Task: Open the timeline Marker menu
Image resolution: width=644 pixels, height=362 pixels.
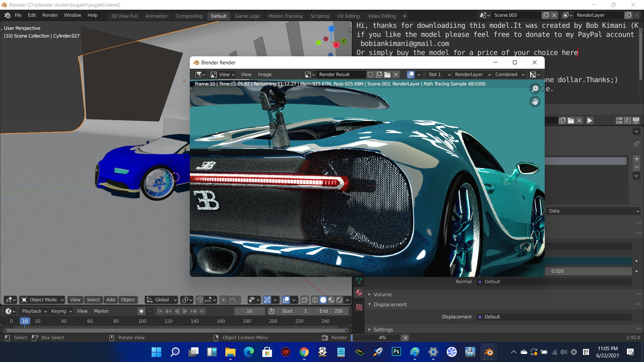Action: [x=101, y=311]
